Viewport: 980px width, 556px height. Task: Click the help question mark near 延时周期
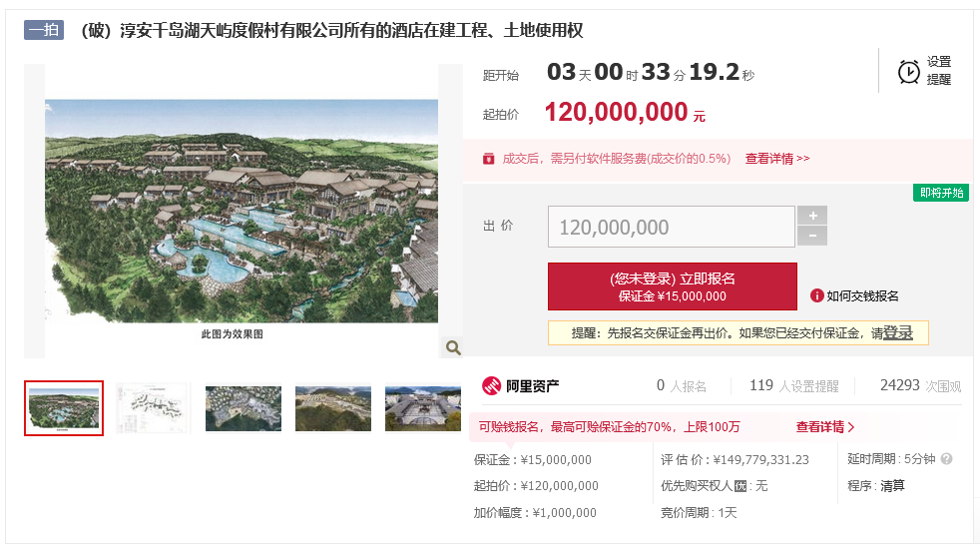[946, 459]
